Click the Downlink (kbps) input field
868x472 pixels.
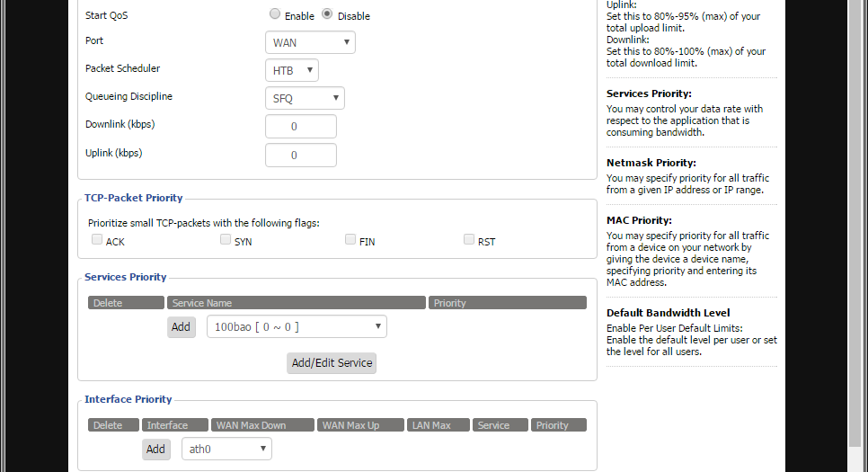(x=300, y=127)
